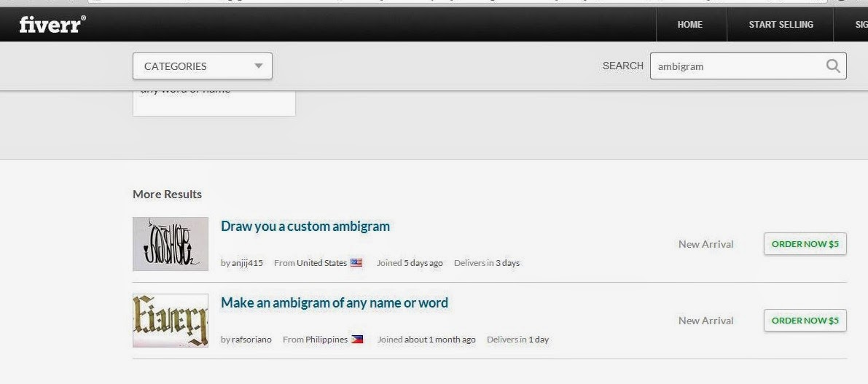Open the Categories dropdown
This screenshot has height=384, width=868.
coord(203,66)
